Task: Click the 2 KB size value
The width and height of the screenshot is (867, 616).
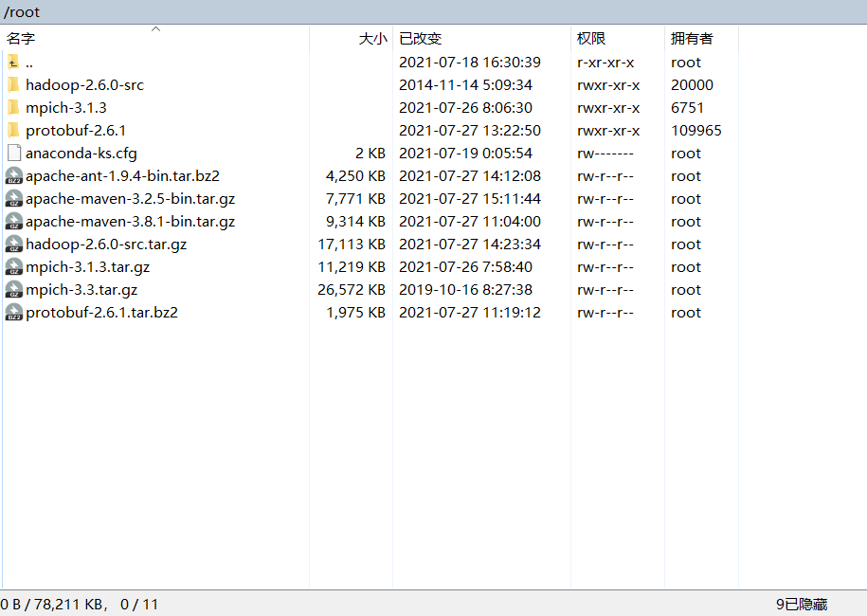Action: (370, 154)
